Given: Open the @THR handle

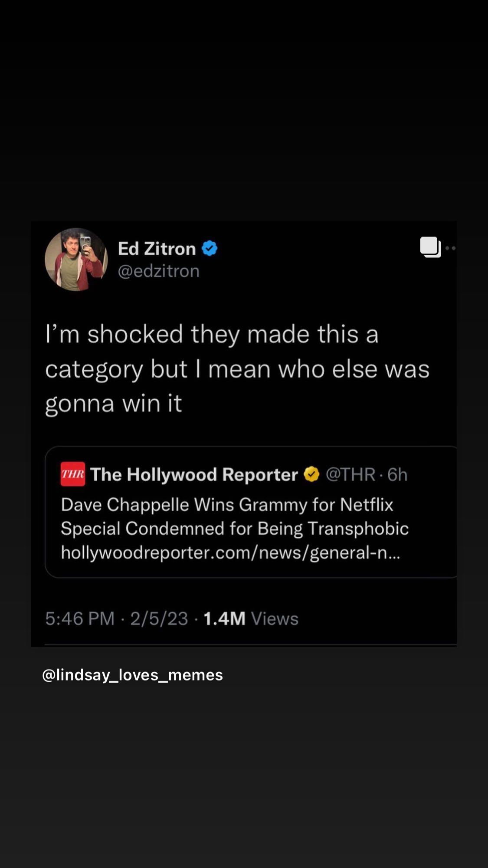Looking at the screenshot, I should coord(350,474).
